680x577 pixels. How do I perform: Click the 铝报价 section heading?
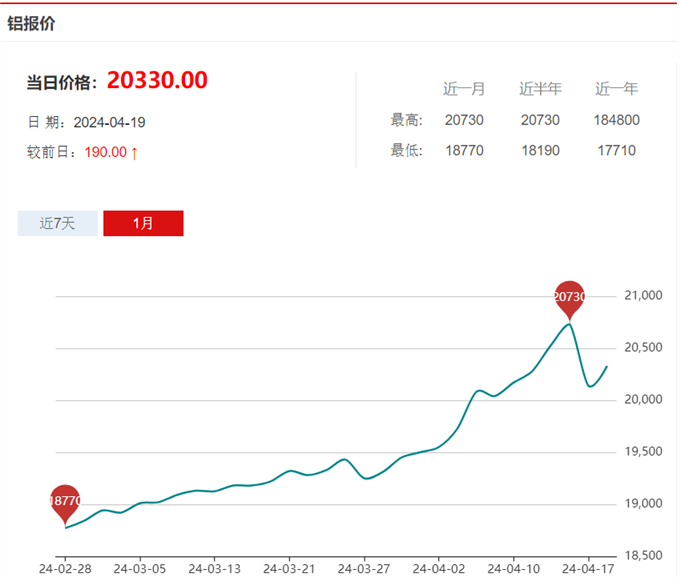(31, 23)
